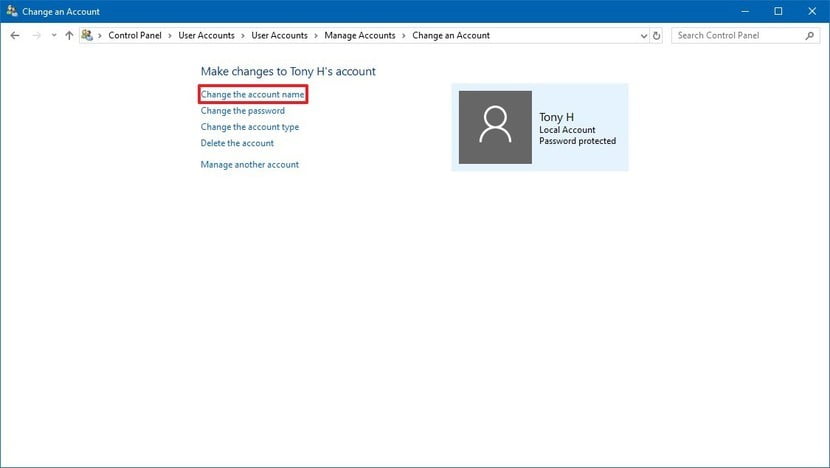
Task: Click Tony H's profile picture
Action: [495, 127]
